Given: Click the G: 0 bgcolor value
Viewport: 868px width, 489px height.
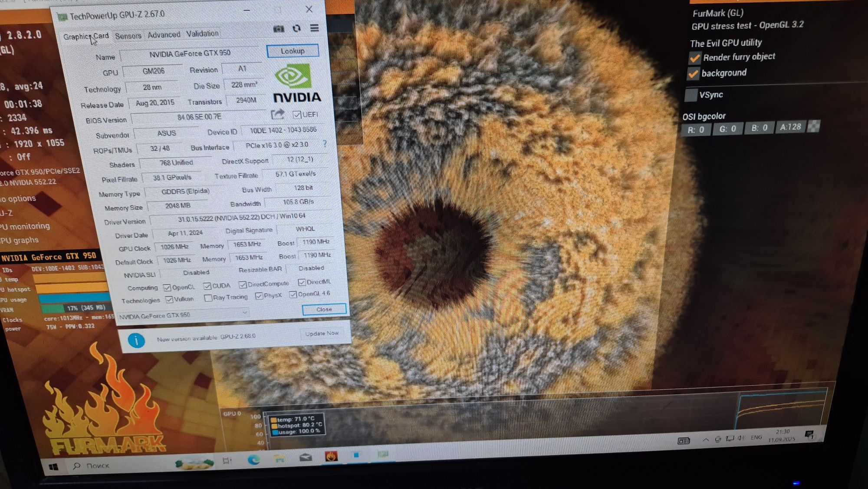Looking at the screenshot, I should point(727,129).
